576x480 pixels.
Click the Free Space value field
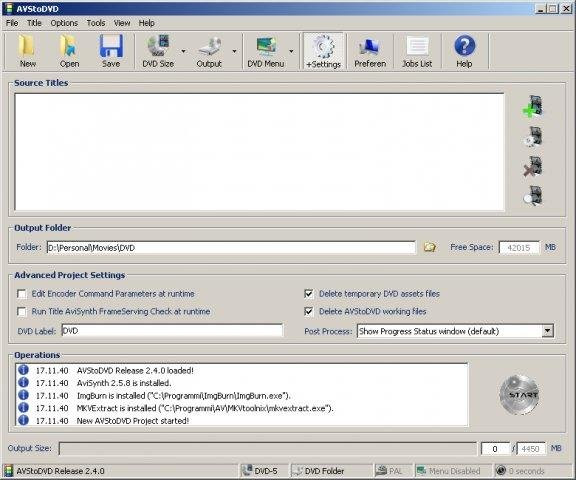pyautogui.click(x=519, y=248)
